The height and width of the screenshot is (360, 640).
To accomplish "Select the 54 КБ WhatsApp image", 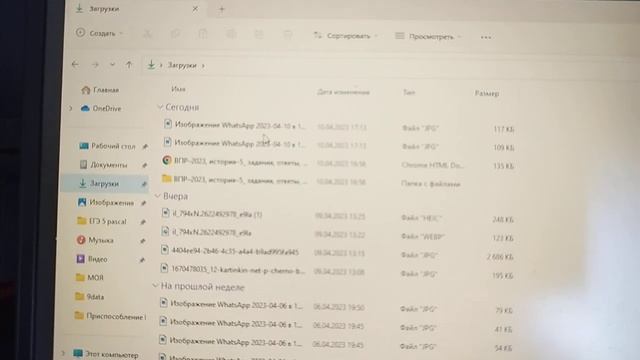I will [336, 343].
